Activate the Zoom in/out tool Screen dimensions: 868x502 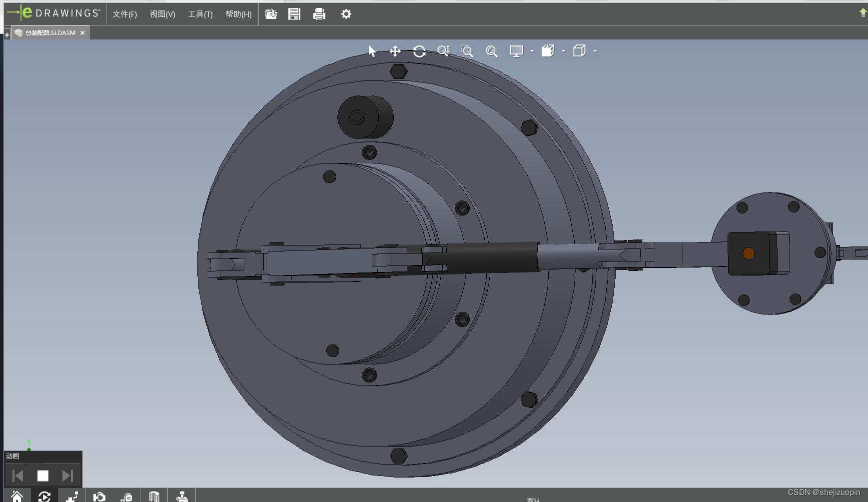(443, 51)
